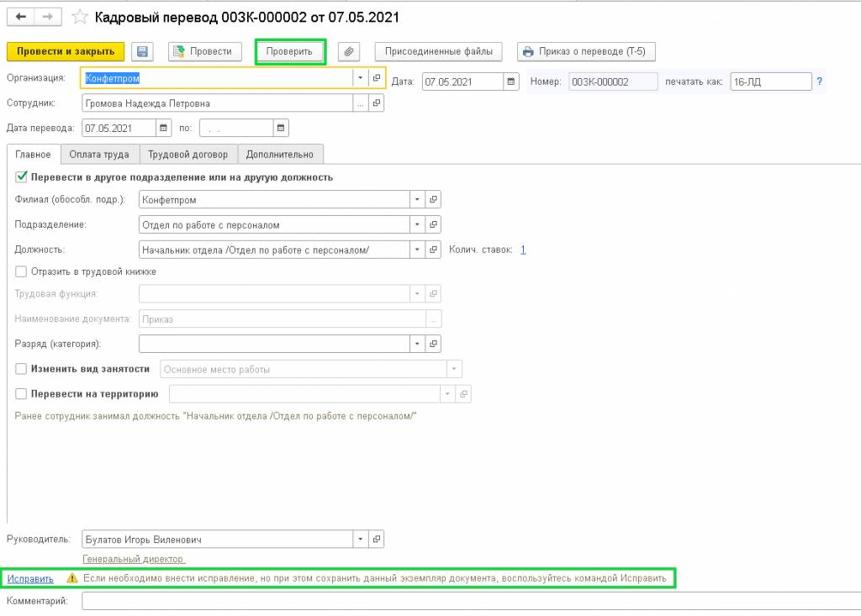Click the save diskette icon

pyautogui.click(x=143, y=51)
